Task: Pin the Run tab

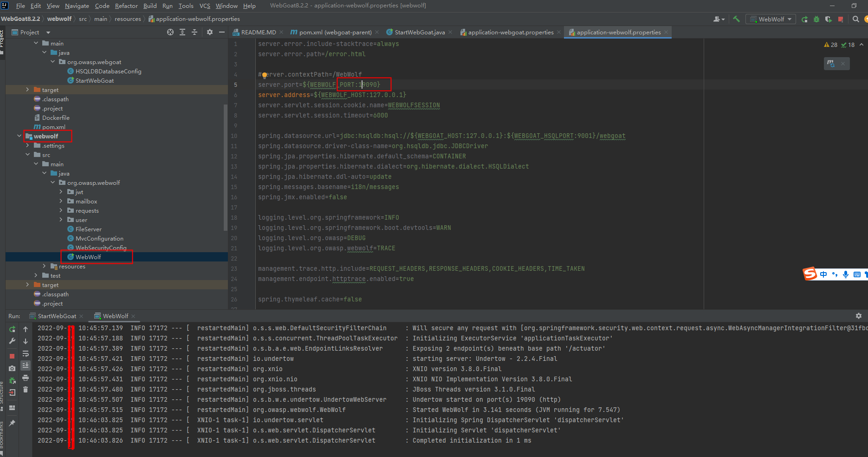Action: pos(12,423)
